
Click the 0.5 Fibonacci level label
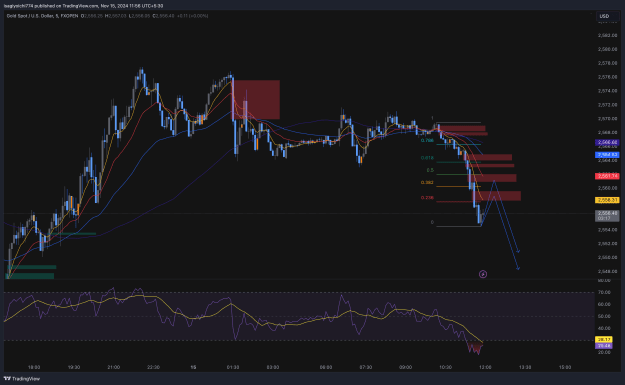(430, 170)
